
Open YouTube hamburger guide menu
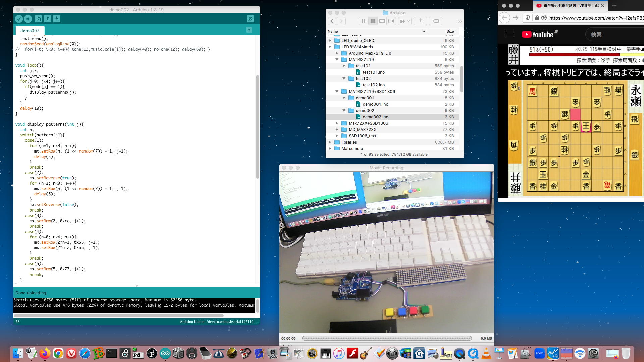click(x=510, y=34)
